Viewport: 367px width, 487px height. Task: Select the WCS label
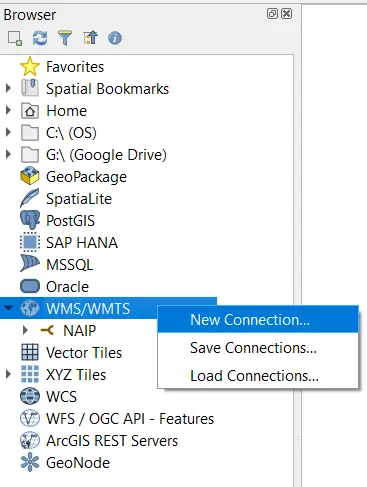coord(61,397)
